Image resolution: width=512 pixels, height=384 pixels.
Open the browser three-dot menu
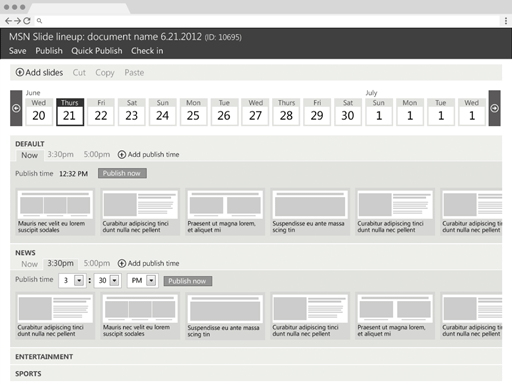pyautogui.click(x=506, y=21)
